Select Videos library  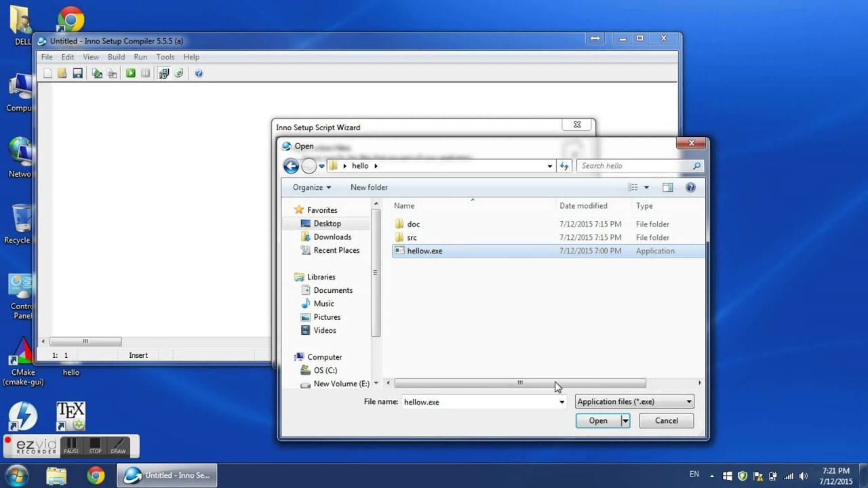click(325, 330)
